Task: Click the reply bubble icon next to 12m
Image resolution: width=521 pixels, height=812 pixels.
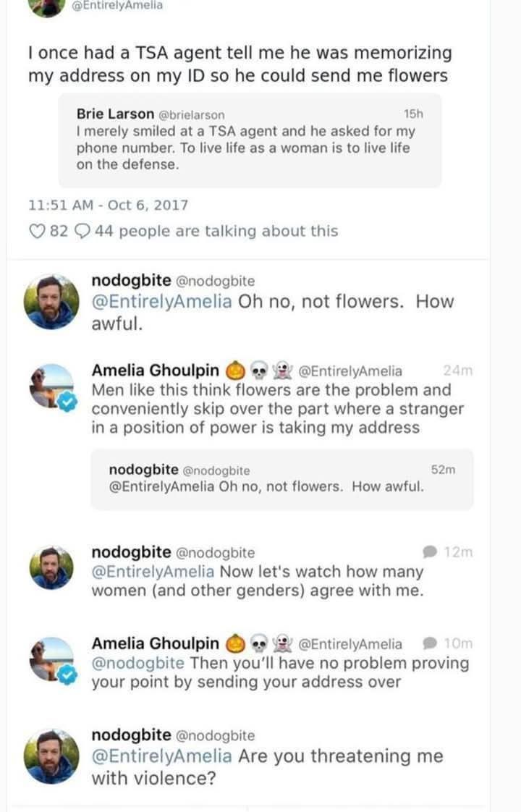Action: (x=429, y=552)
